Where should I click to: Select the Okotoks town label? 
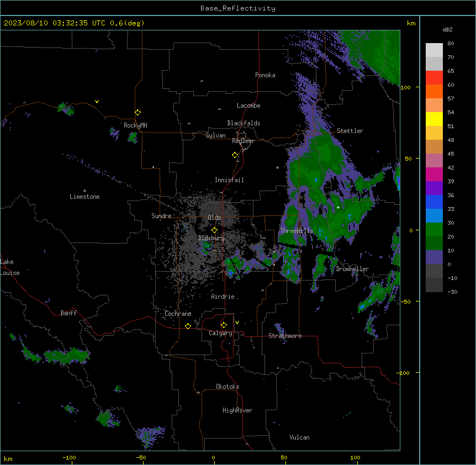pyautogui.click(x=228, y=387)
